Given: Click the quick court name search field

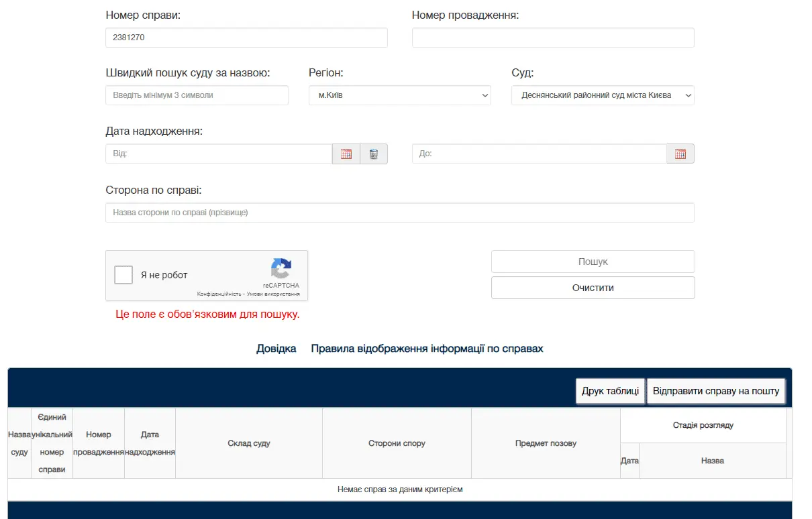Looking at the screenshot, I should (197, 95).
